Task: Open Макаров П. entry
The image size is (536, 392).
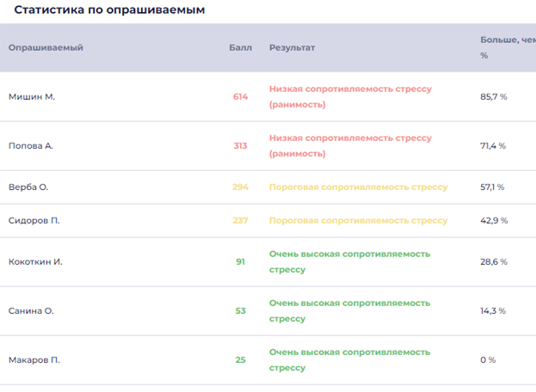Action: pos(34,360)
